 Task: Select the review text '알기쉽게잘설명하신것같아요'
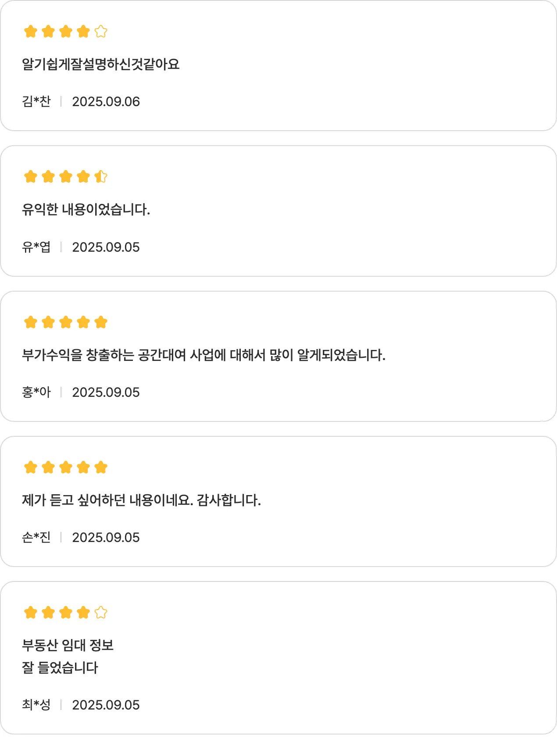coord(101,64)
